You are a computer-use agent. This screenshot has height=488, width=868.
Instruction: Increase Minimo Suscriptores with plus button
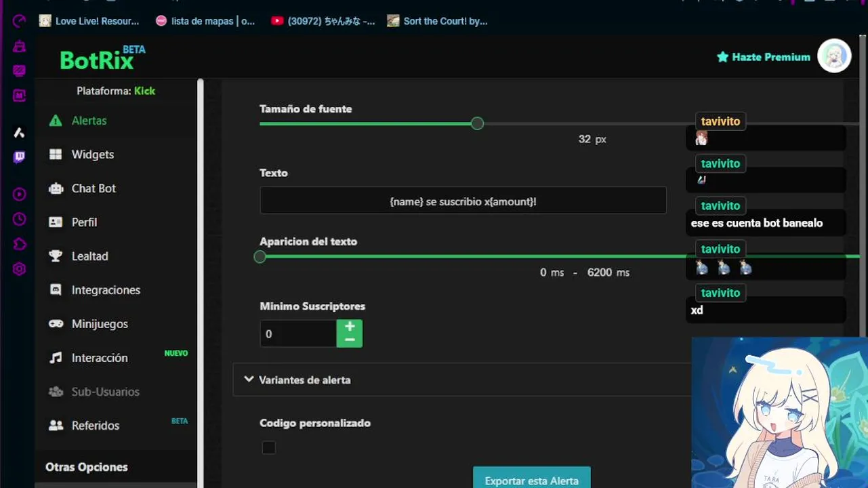[x=350, y=326]
